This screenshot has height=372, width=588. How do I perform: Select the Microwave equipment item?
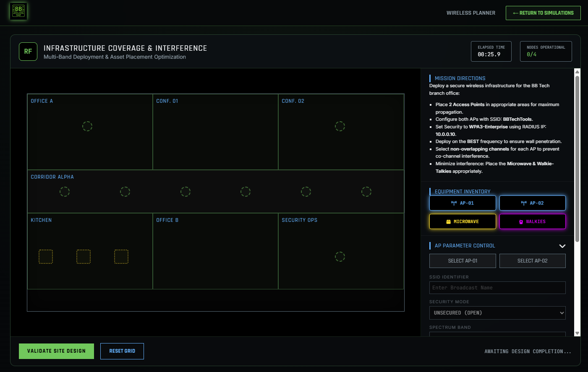(x=463, y=221)
